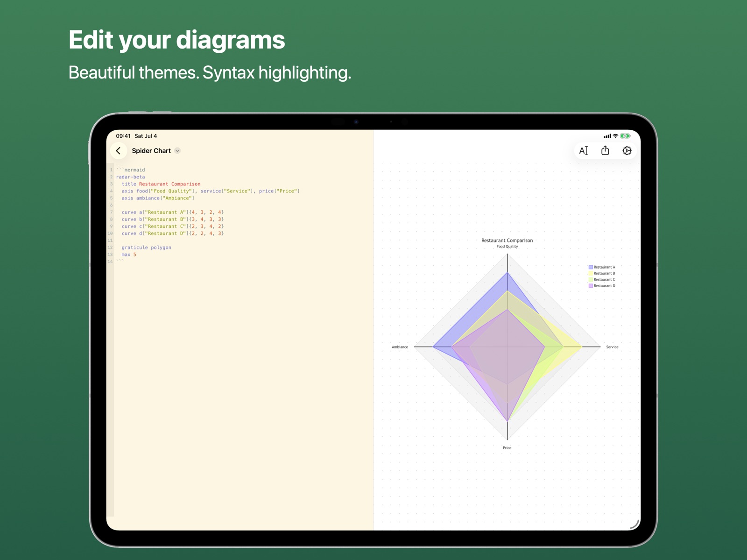Click the "Restaurant A" legend label
The width and height of the screenshot is (747, 560).
click(x=605, y=267)
